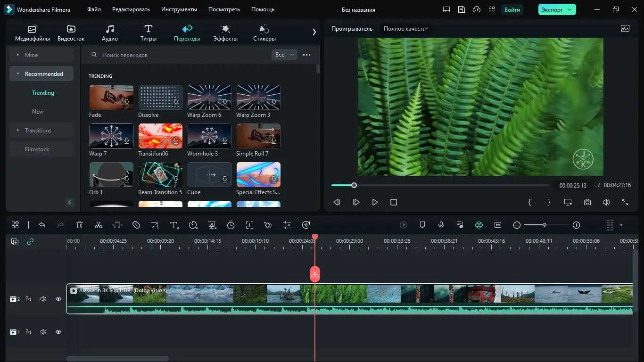Select the crop tool in timeline toolbar
The width and height of the screenshot is (644, 362).
click(155, 225)
